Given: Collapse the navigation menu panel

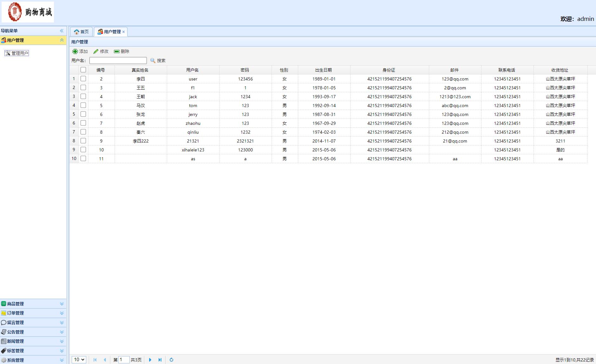Looking at the screenshot, I should point(62,31).
